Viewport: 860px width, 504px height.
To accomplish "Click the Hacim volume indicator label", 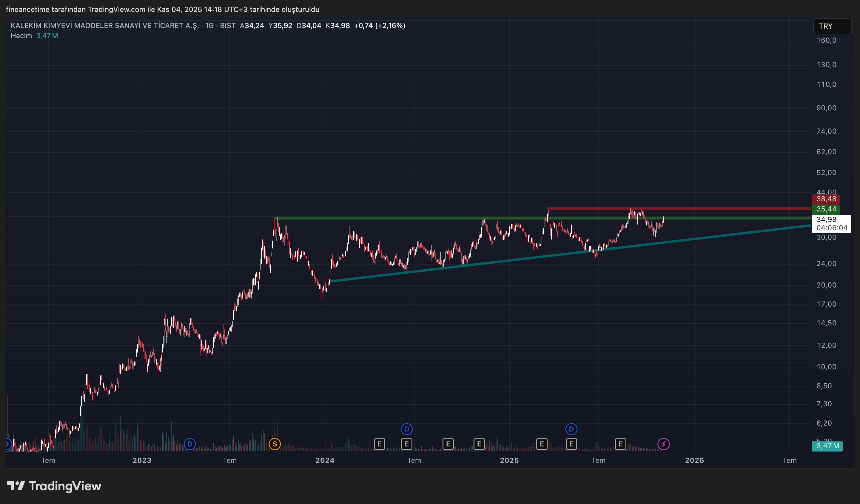I will [x=21, y=36].
